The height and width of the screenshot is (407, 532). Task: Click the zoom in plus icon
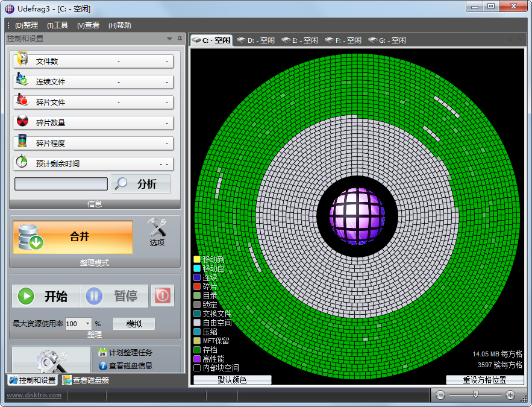[510, 395]
